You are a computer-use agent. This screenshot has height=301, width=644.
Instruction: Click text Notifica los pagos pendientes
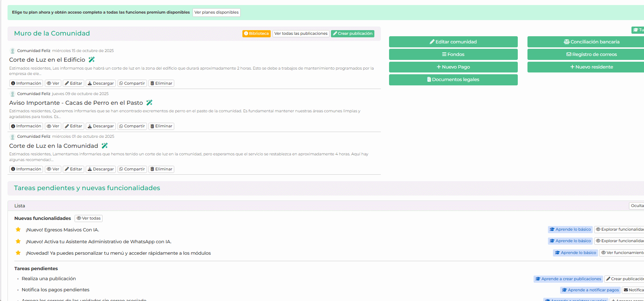point(56,290)
